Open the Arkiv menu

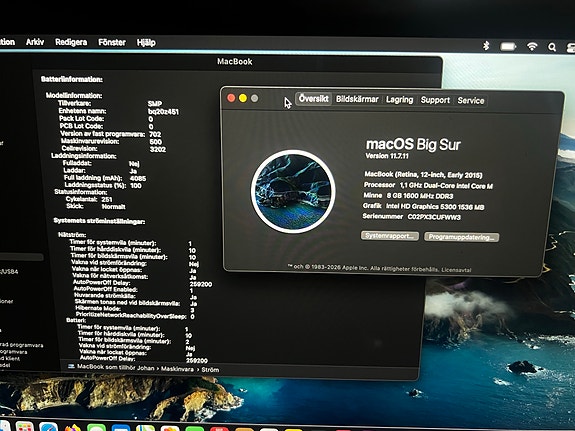35,42
